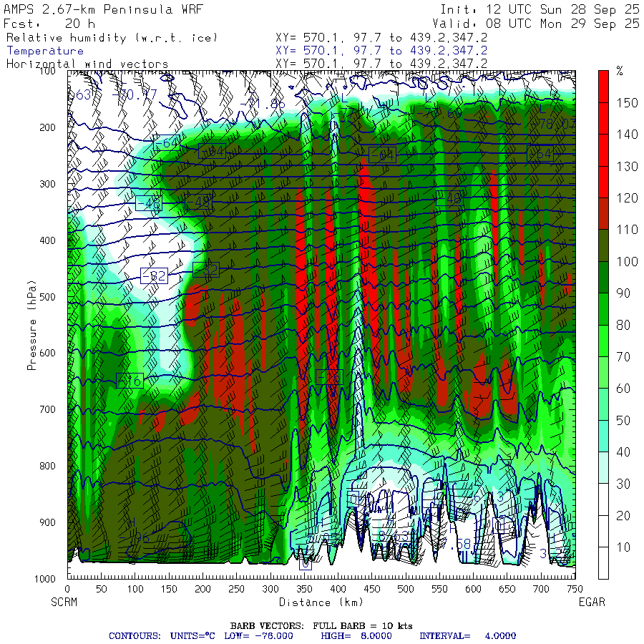Click the 'HIGH= 8.0000' contour value

[356, 636]
